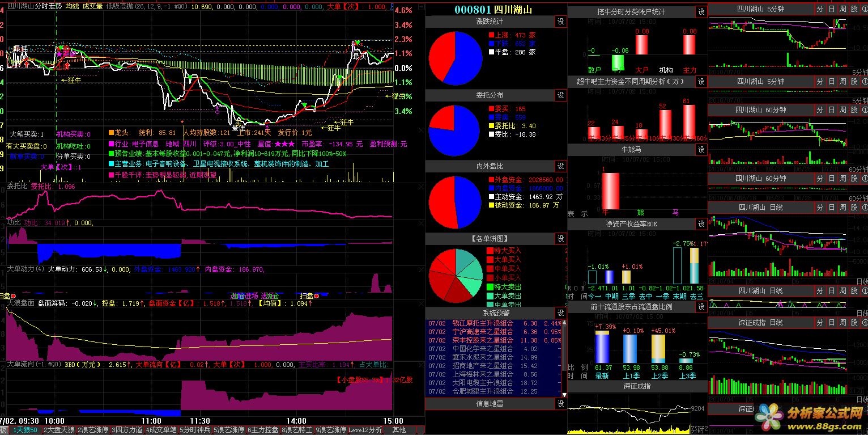Image resolution: width=868 pixels, height=435 pixels.
Task: Click the 000801 四川湖山 stock title
Action: pyautogui.click(x=493, y=10)
